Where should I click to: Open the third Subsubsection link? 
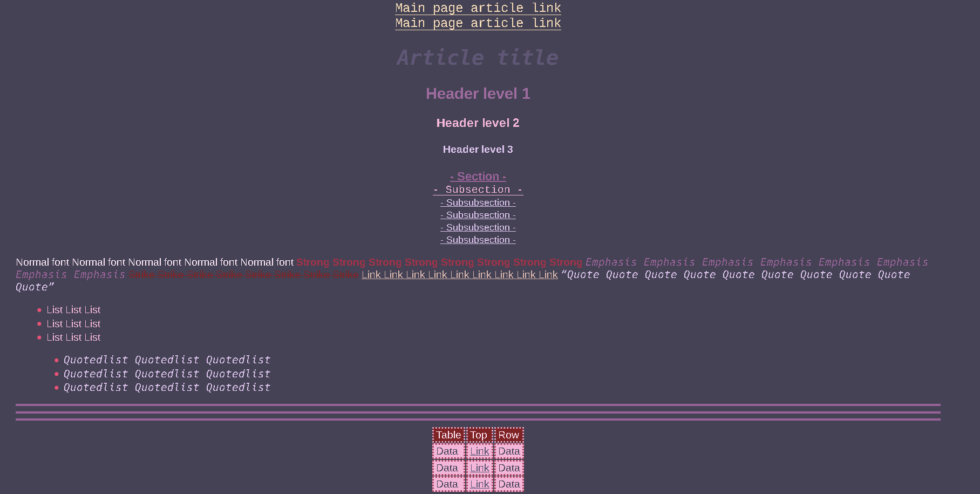[478, 227]
